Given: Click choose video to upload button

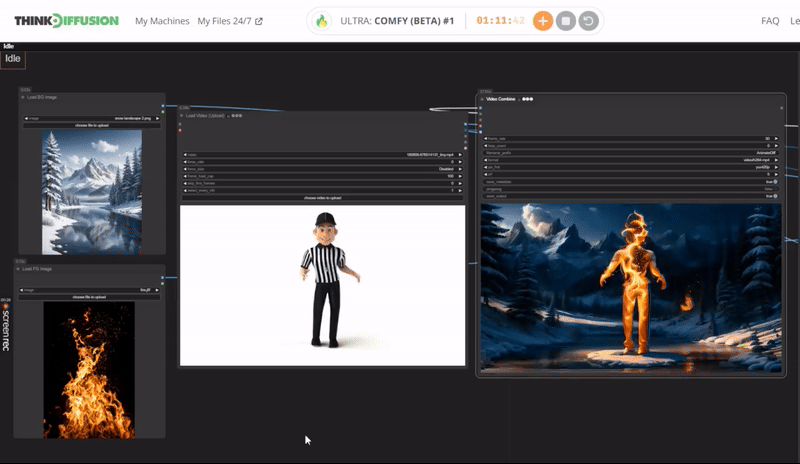Looking at the screenshot, I should coord(322,198).
